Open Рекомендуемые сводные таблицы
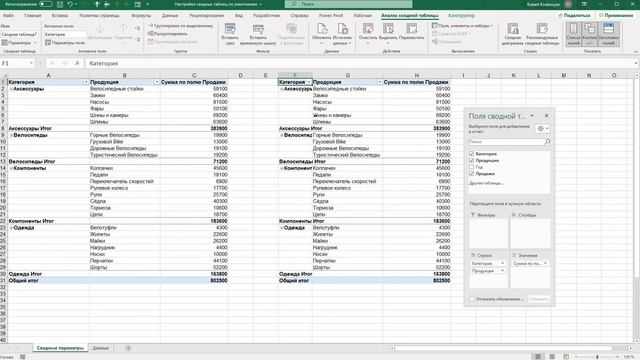The width and height of the screenshot is (640, 360). 542,33
